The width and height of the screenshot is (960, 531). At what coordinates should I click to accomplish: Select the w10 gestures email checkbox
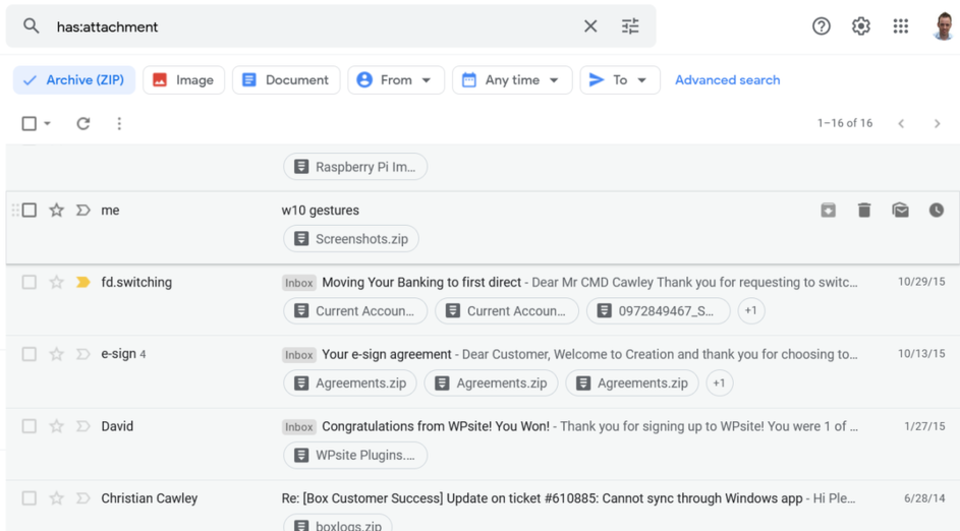click(x=29, y=210)
